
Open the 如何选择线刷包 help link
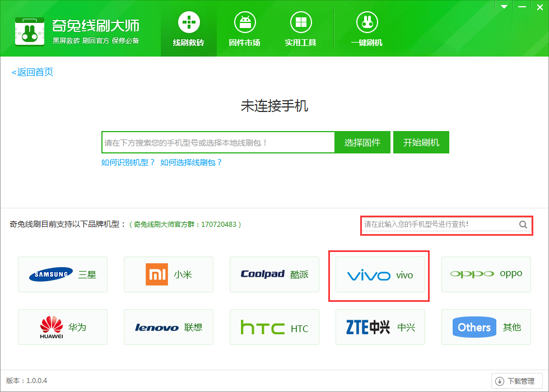tap(191, 162)
